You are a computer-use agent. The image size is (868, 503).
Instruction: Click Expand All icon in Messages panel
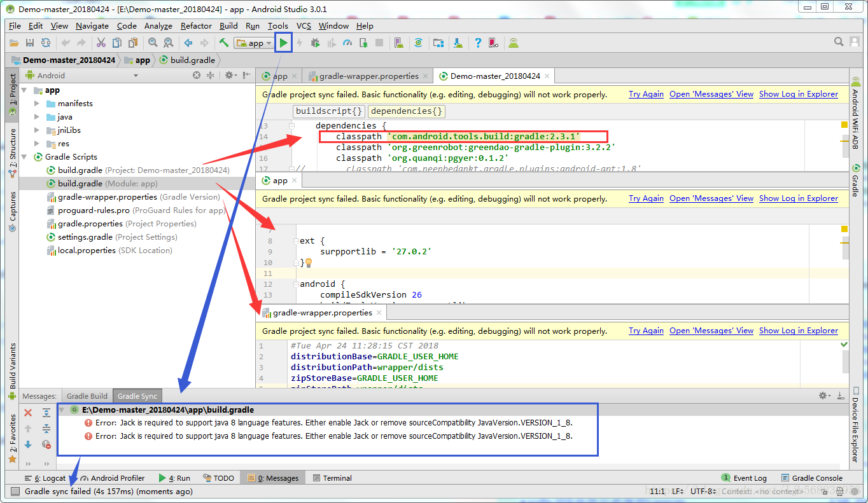point(46,413)
